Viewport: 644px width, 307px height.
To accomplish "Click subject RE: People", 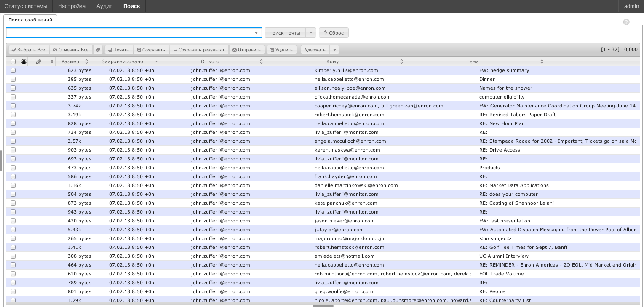I will tap(492, 291).
